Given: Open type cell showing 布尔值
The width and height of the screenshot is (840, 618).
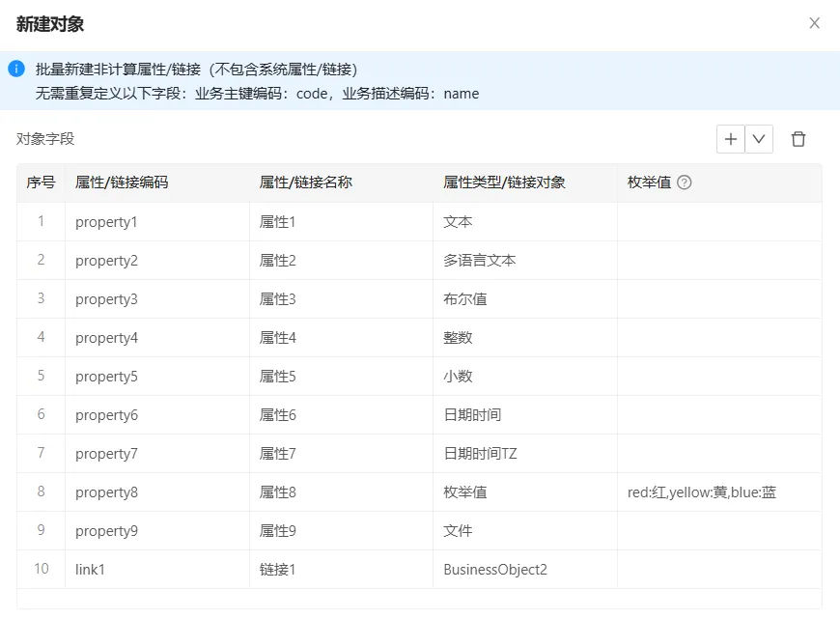Looking at the screenshot, I should point(523,299).
